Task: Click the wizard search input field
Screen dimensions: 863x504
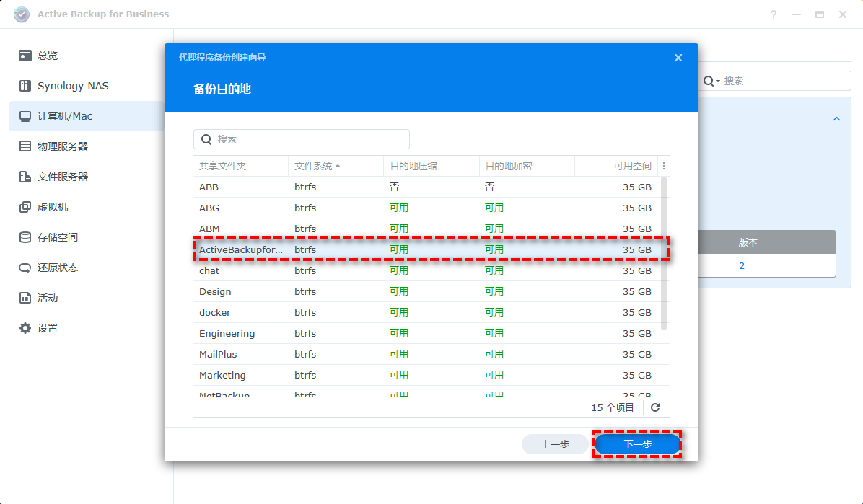Action: (301, 138)
